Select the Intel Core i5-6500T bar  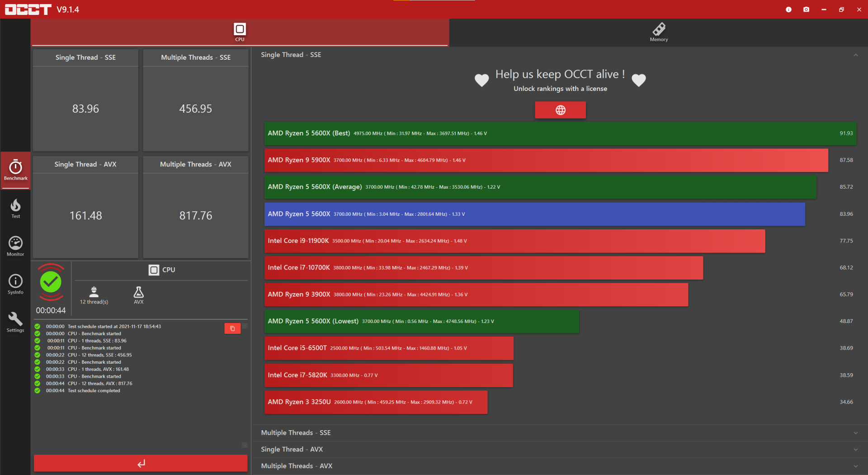[389, 348]
